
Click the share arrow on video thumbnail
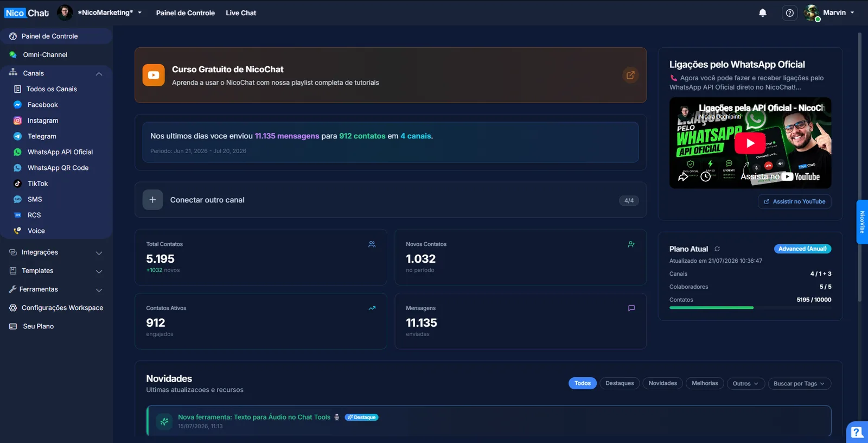point(683,176)
